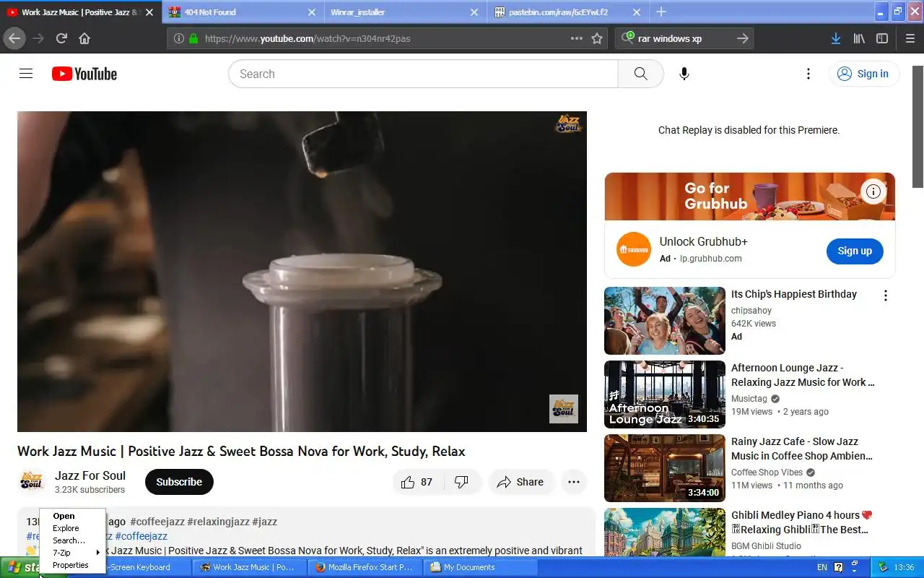Dislike the Work Jazz Music video
This screenshot has height=578, width=924.
[x=462, y=482]
